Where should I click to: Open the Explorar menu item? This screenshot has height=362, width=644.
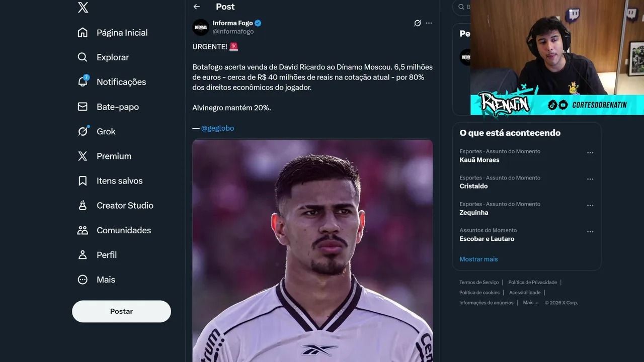pyautogui.click(x=112, y=57)
